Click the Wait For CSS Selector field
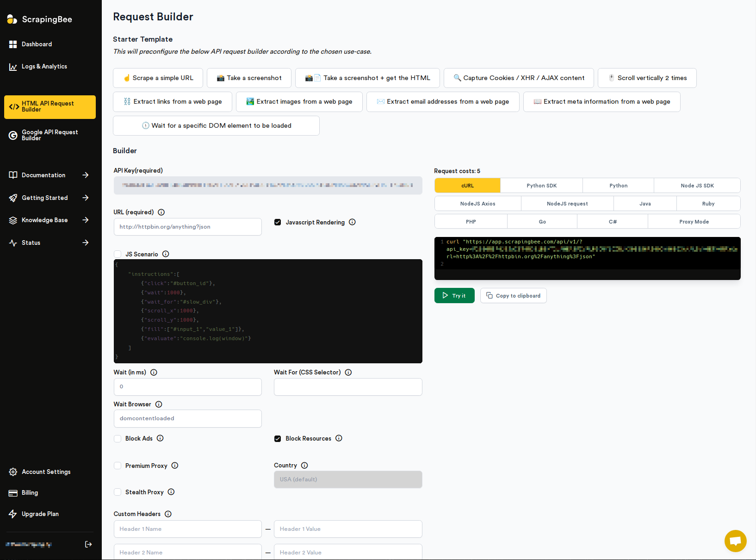Viewport: 756px width, 560px height. [348, 387]
